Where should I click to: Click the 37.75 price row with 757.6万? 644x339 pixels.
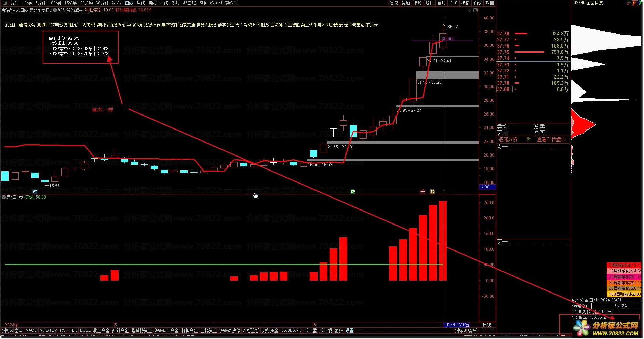pos(533,52)
